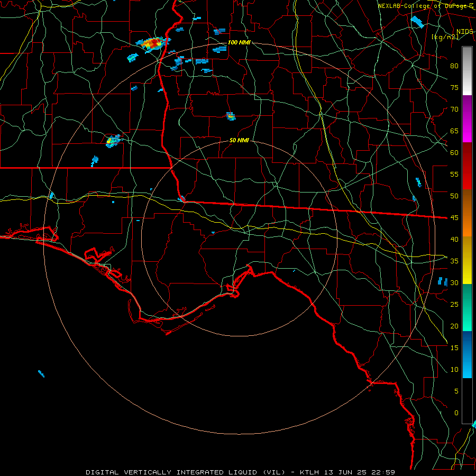Click the small blue echo over the Gulf
The image size is (476, 476).
point(41,374)
